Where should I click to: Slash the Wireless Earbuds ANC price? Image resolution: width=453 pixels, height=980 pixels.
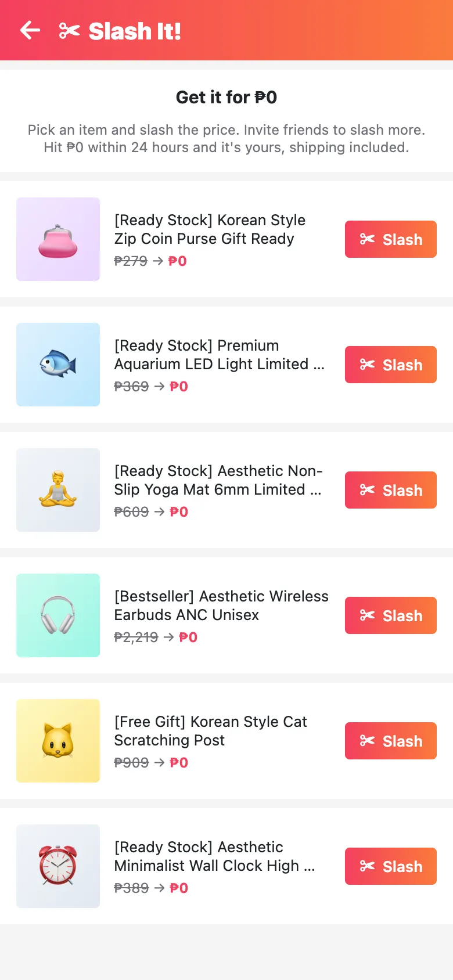click(x=391, y=615)
